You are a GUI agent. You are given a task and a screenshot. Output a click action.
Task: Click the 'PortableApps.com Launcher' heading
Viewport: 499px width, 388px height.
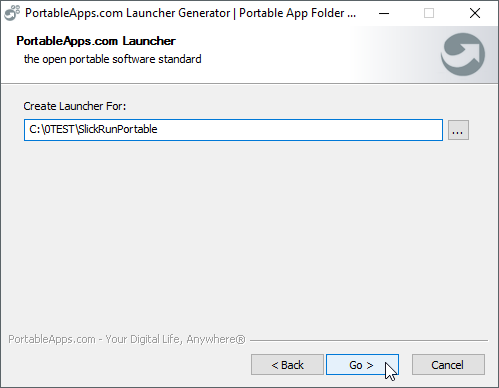tap(96, 41)
